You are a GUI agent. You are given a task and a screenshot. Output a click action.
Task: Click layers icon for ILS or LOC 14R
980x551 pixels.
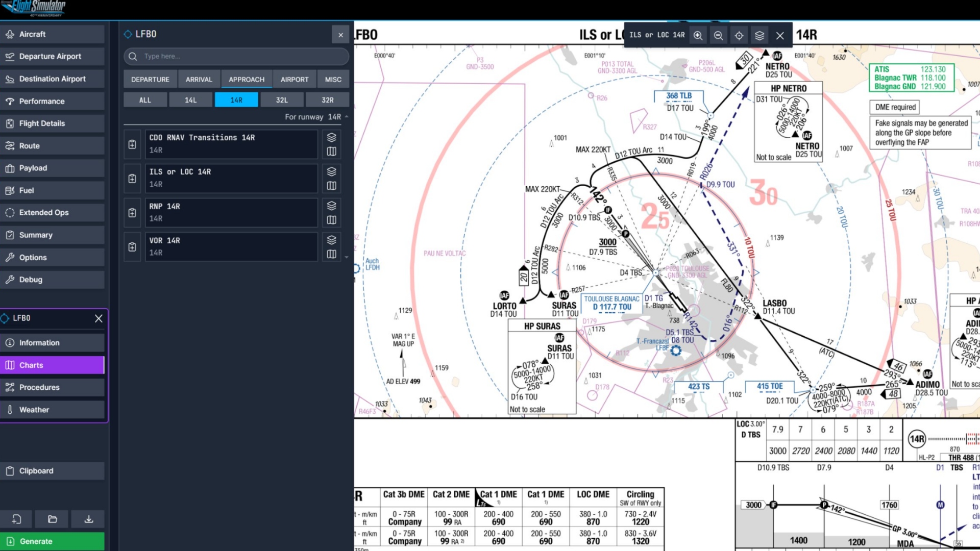click(331, 171)
